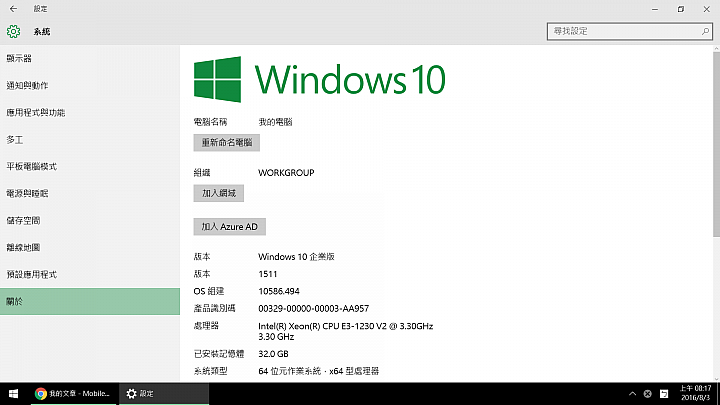Restore down the Settings window
This screenshot has height=405, width=720.
681,9
